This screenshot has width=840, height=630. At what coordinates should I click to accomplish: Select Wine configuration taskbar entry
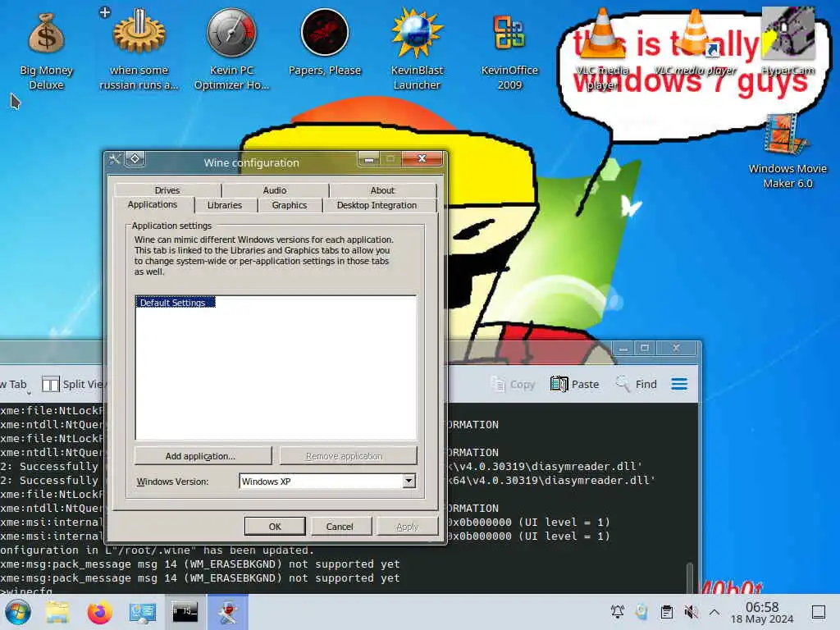click(x=228, y=612)
